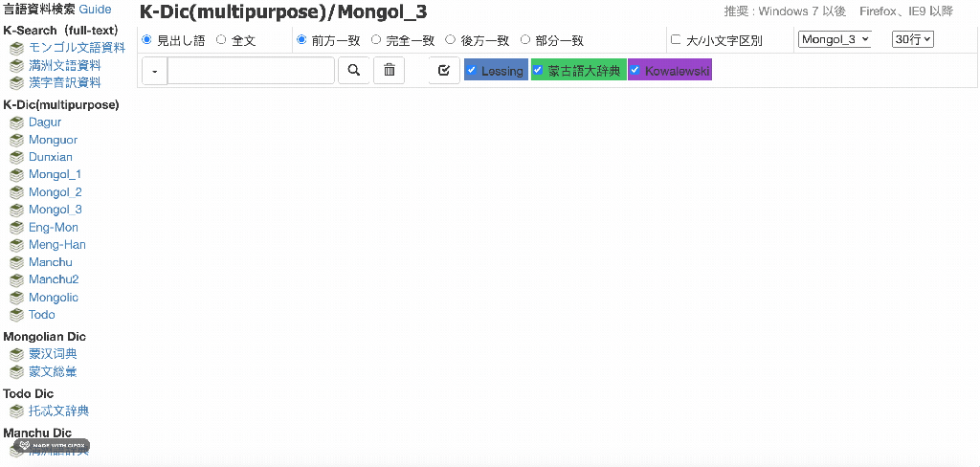980x467 pixels.
Task: Select the 全文 full-text radio button
Action: click(x=221, y=40)
